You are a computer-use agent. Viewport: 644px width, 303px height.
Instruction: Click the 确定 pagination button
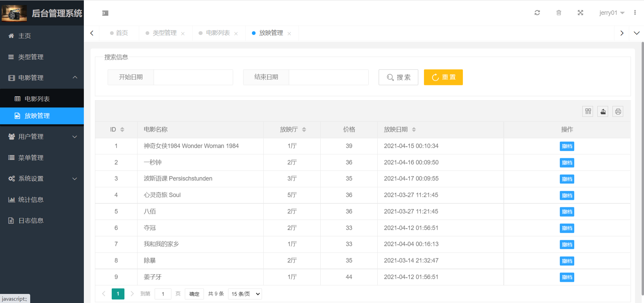click(194, 294)
